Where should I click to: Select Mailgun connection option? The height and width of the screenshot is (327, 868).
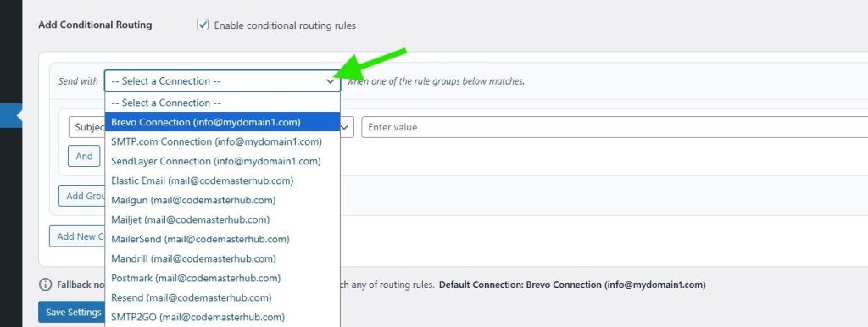click(223, 200)
